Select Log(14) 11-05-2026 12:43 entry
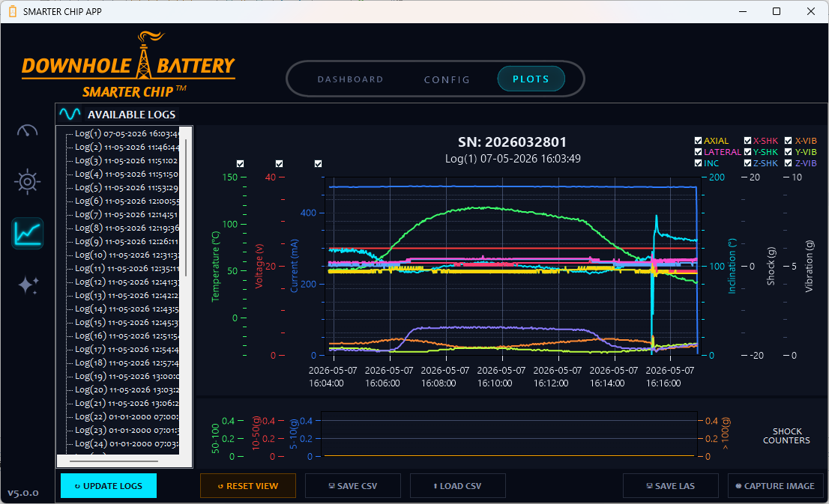The height and width of the screenshot is (504, 829). pos(127,309)
